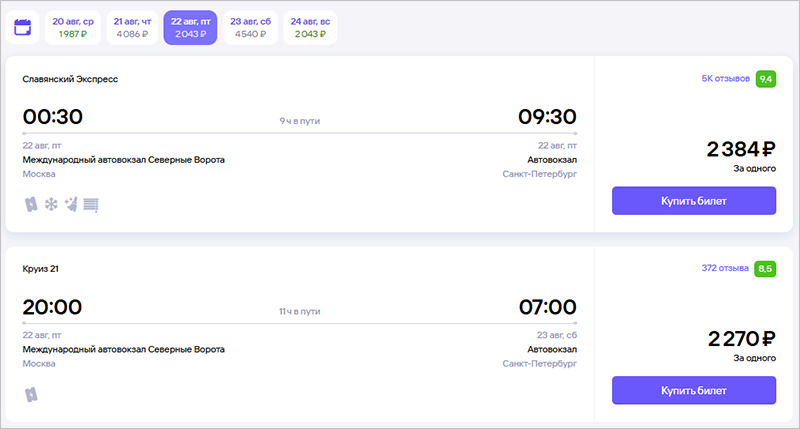Click the 9,4 green rating badge
Viewport: 800px width, 429px height.
(766, 78)
